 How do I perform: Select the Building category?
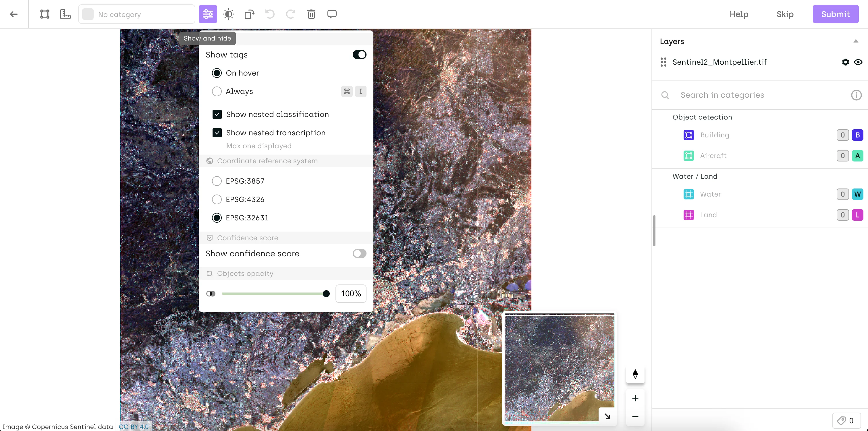click(x=714, y=135)
